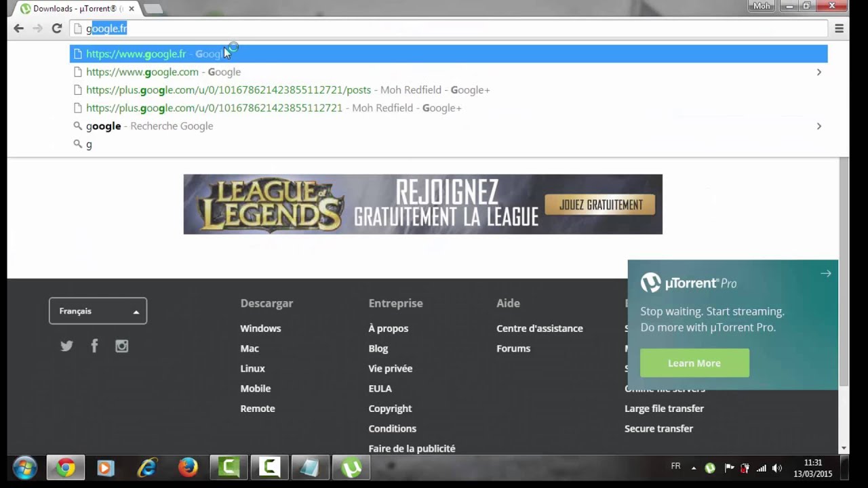Image resolution: width=868 pixels, height=488 pixels.
Task: Open Windows Media Player from the taskbar
Action: pos(106,468)
